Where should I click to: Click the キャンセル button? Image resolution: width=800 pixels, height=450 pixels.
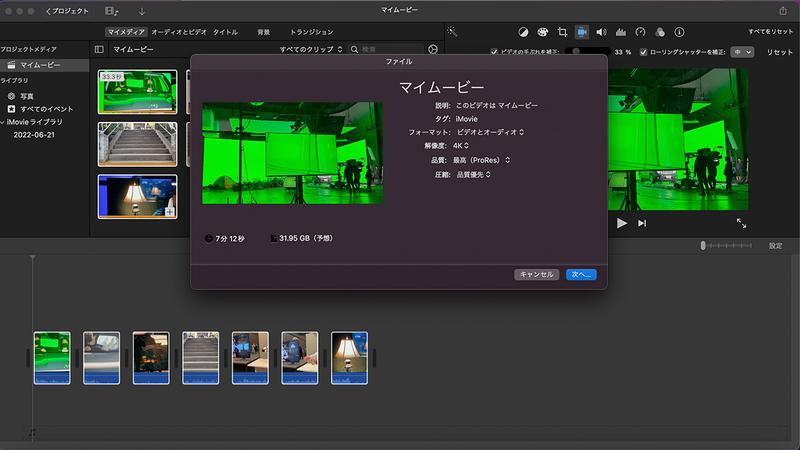[x=537, y=274]
